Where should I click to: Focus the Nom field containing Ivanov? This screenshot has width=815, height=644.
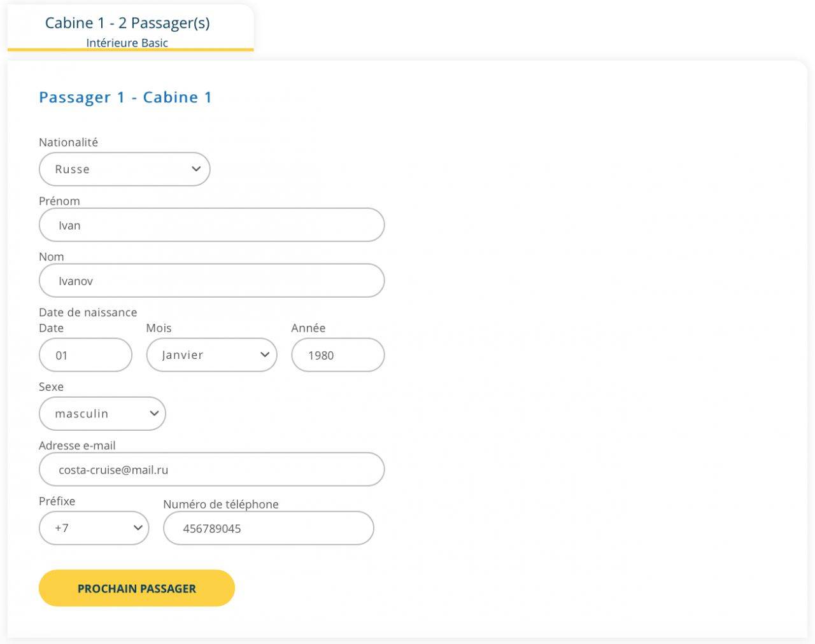pos(211,281)
